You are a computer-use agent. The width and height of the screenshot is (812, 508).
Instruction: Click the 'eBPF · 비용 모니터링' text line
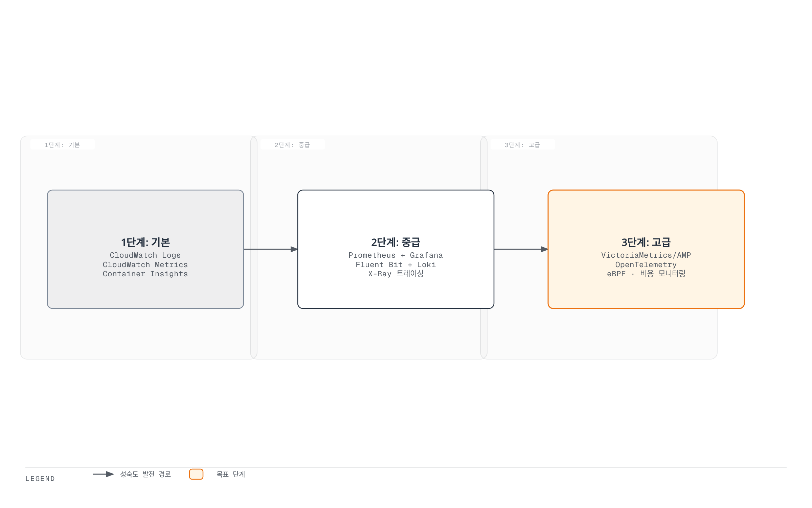pos(646,274)
